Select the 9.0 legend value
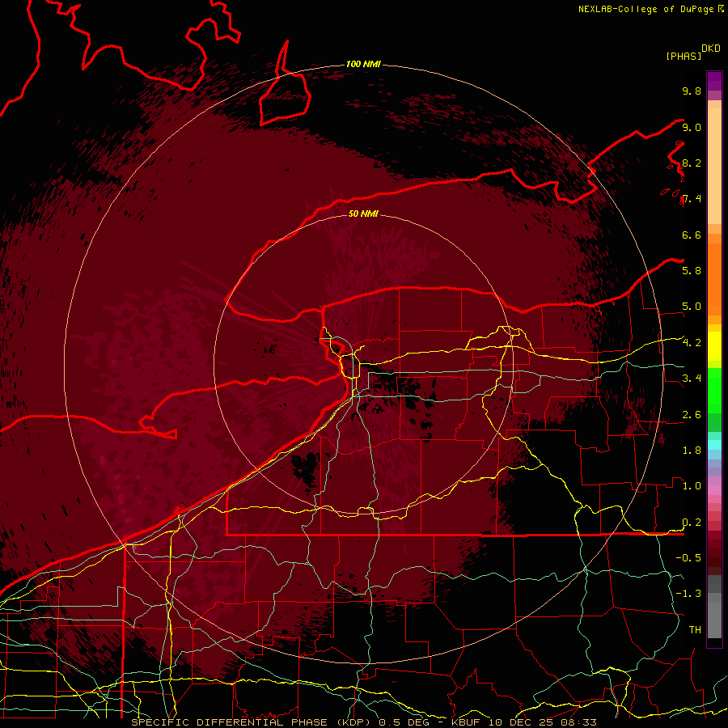The height and width of the screenshot is (728, 728). pos(692,127)
